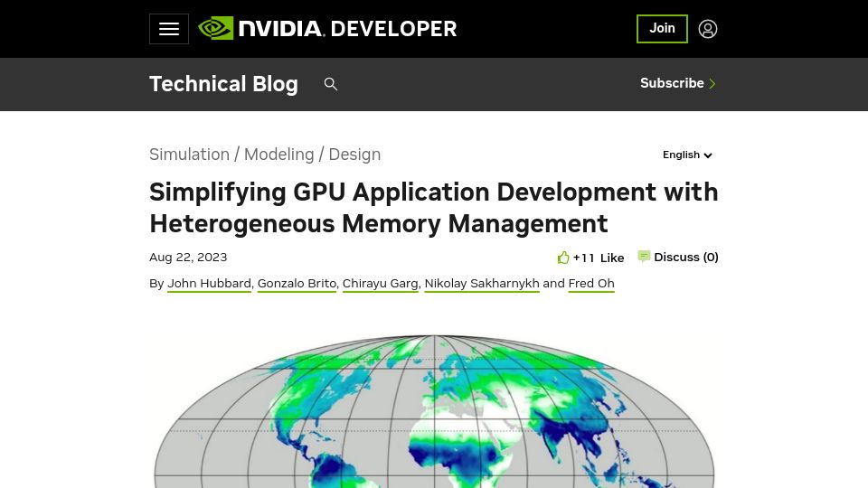The height and width of the screenshot is (488, 868).
Task: Click the Discuss (0) link
Action: pyautogui.click(x=686, y=258)
